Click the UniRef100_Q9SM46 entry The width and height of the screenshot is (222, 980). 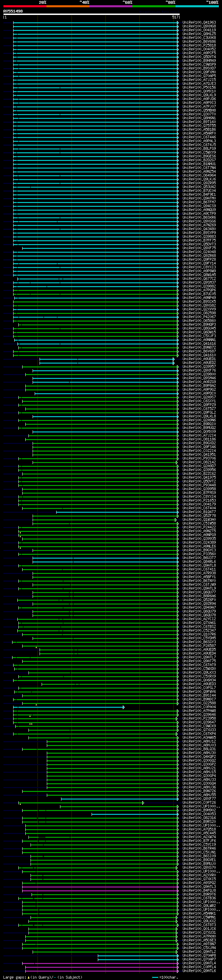pyautogui.click(x=199, y=378)
